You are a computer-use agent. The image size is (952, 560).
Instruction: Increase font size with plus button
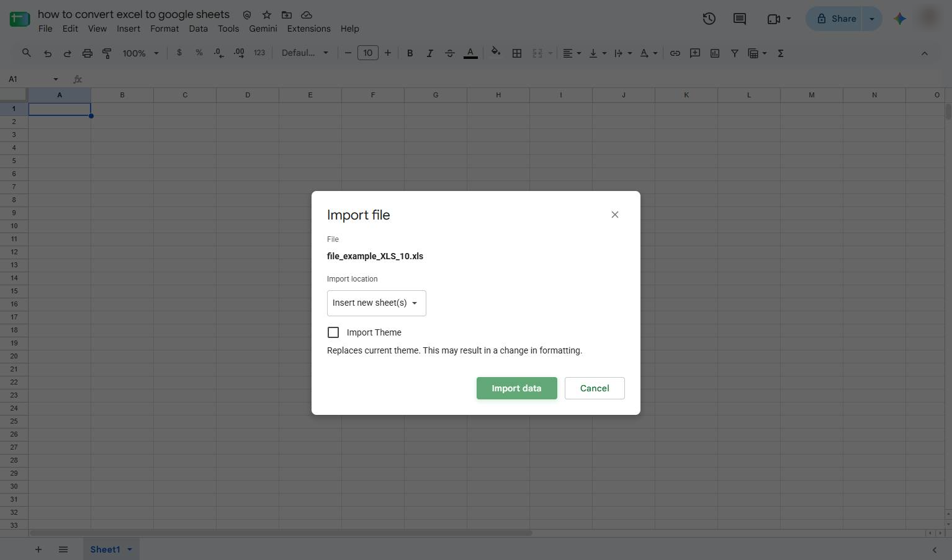coord(388,53)
